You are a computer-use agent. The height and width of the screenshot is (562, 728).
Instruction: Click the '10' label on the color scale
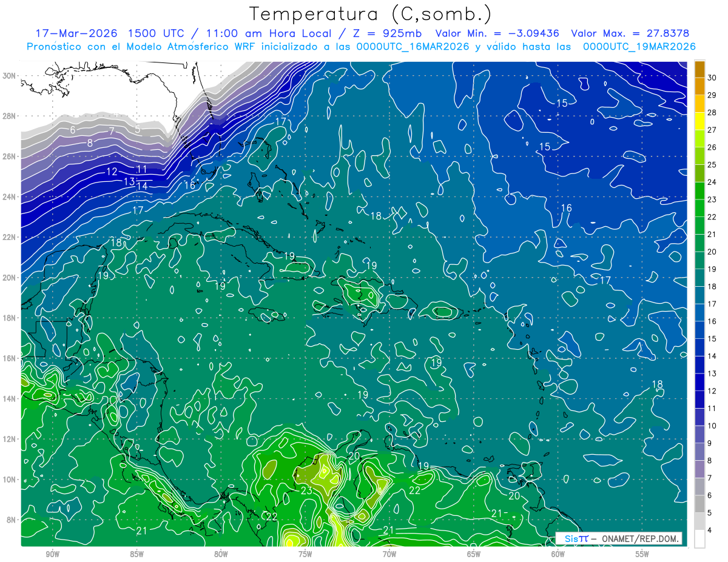point(712,426)
